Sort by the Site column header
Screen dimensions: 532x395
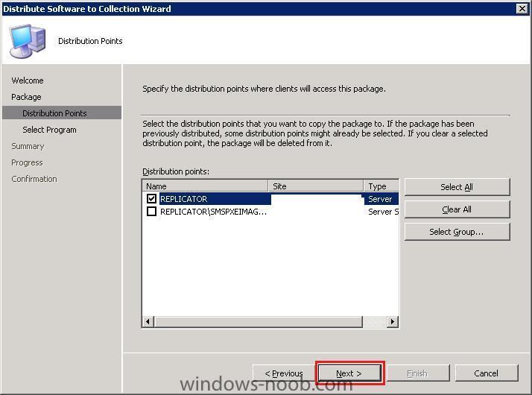(x=316, y=186)
